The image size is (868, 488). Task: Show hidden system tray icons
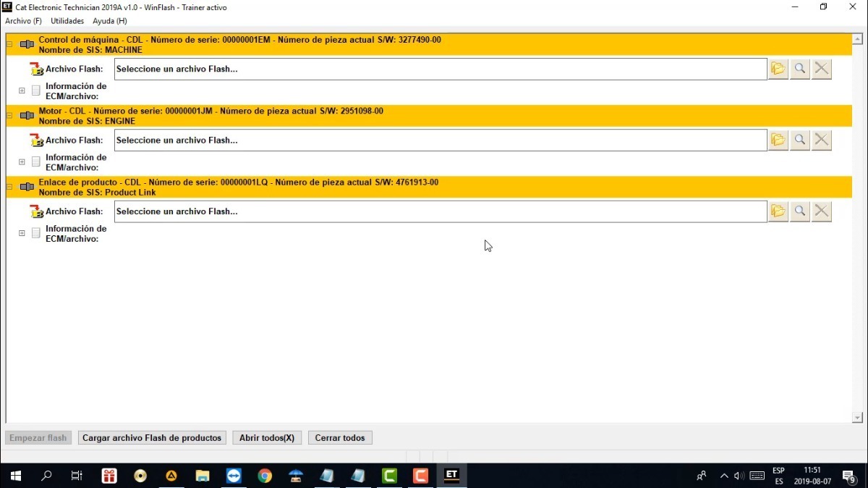[x=724, y=476]
